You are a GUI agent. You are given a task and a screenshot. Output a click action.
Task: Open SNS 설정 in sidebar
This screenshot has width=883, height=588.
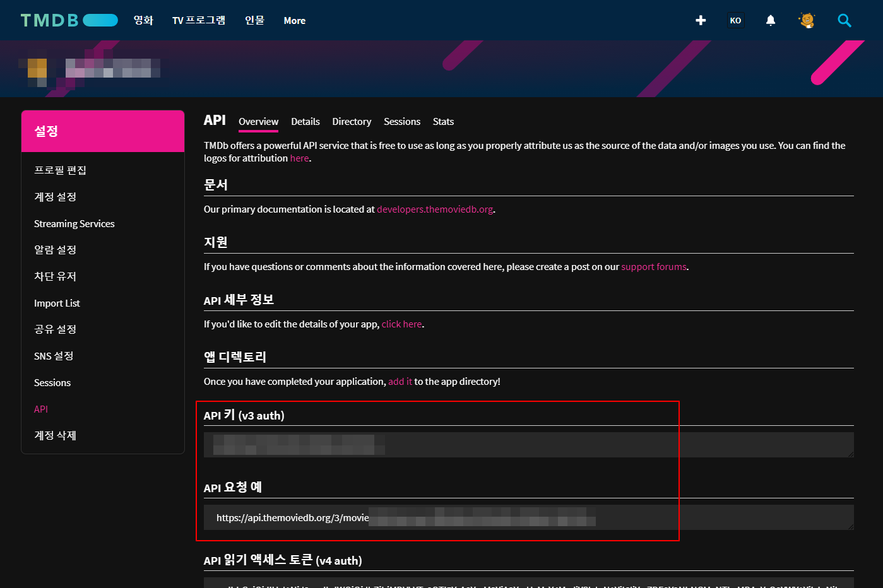(x=54, y=356)
